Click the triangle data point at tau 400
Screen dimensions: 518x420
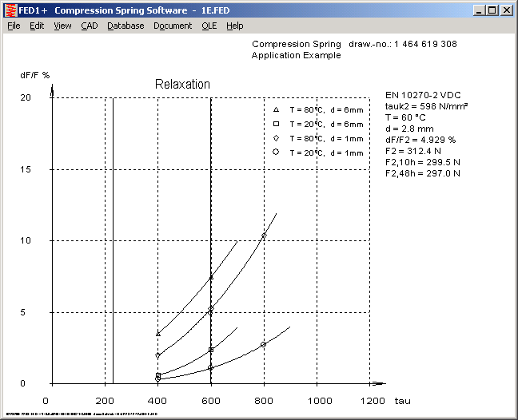[158, 334]
